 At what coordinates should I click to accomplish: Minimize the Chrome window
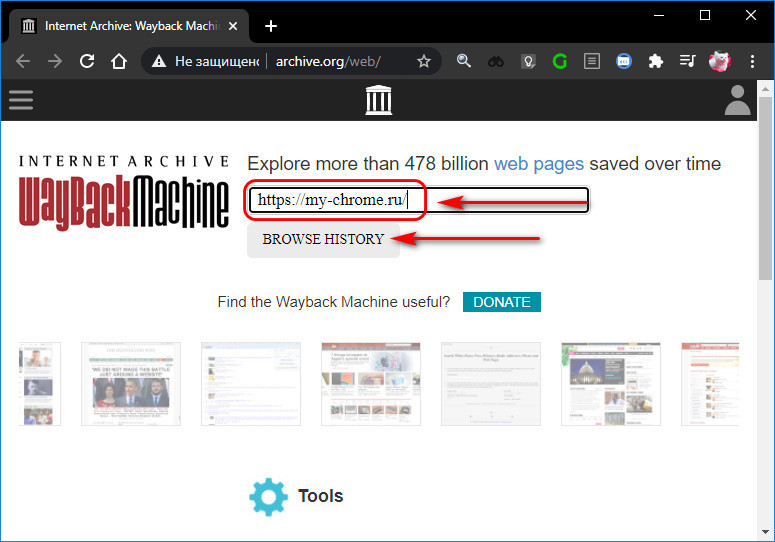[x=659, y=15]
